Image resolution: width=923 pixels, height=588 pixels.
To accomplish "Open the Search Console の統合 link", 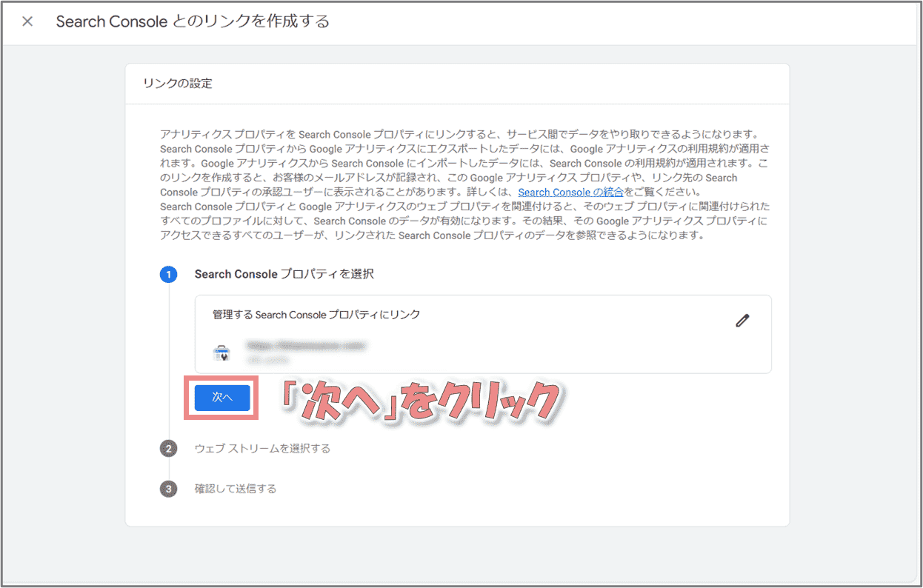I will tap(570, 193).
